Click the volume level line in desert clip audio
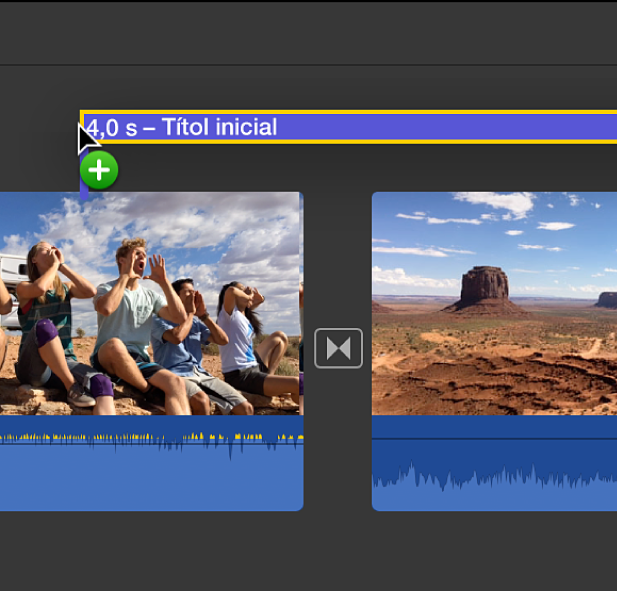The image size is (617, 591). coord(494,438)
